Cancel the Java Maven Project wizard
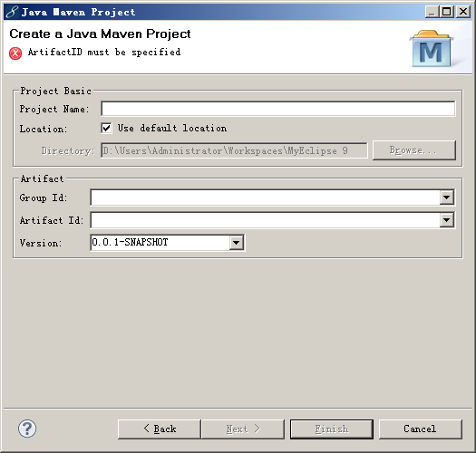 [421, 429]
